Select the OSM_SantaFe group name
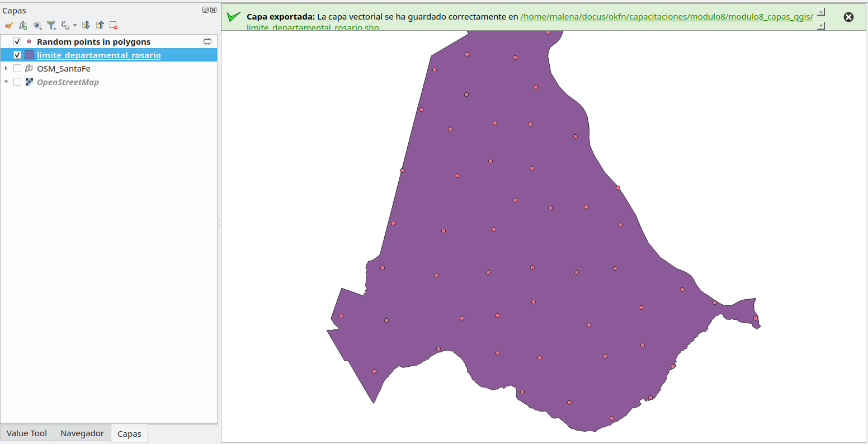This screenshot has height=444, width=868. [64, 69]
